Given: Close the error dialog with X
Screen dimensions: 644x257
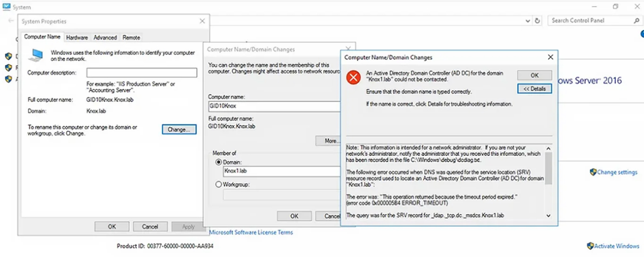Looking at the screenshot, I should pyautogui.click(x=551, y=57).
